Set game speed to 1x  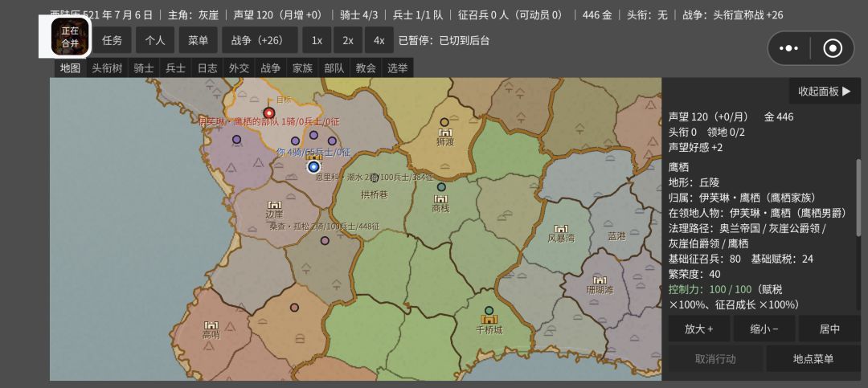pyautogui.click(x=317, y=40)
